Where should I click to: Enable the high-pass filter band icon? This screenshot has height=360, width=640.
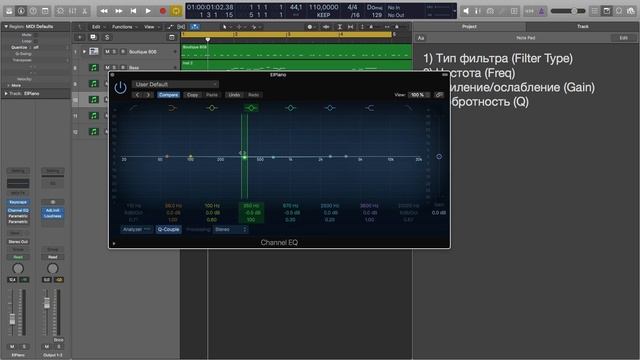[x=133, y=108]
